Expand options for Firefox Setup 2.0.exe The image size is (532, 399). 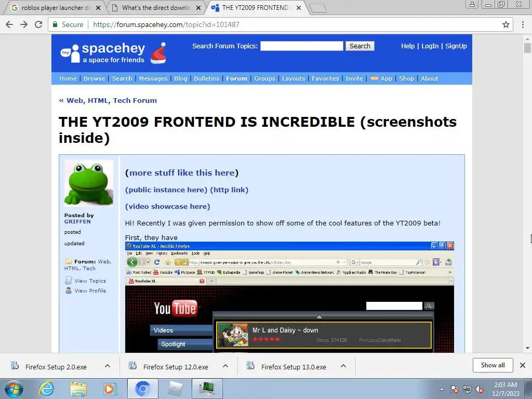click(108, 366)
